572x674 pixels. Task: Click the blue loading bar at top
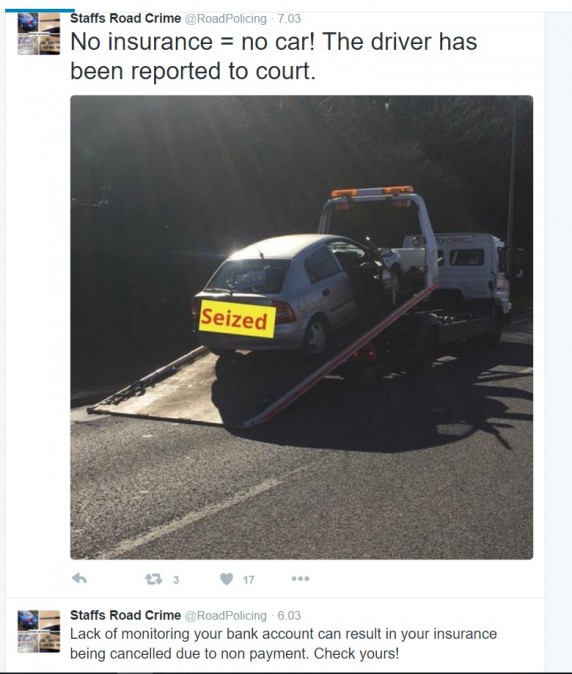tap(40, 10)
